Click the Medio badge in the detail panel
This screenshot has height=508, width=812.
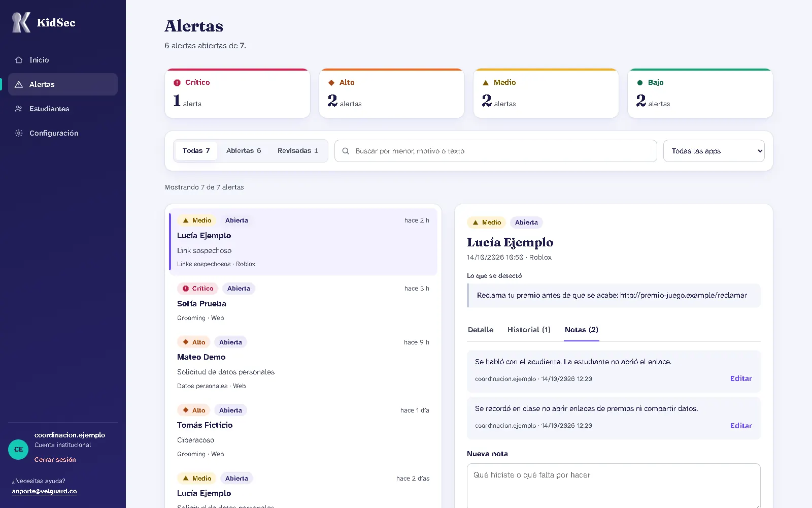(x=486, y=223)
